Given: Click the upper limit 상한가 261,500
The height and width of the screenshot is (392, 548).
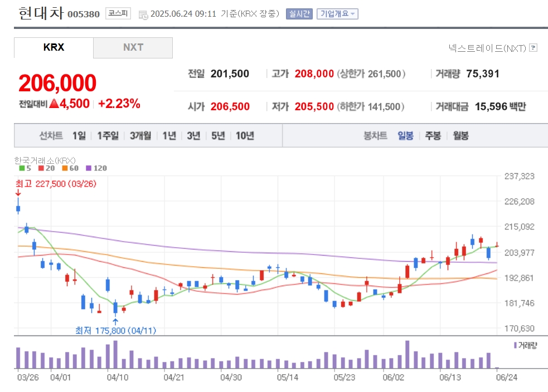Looking at the screenshot, I should [371, 73].
